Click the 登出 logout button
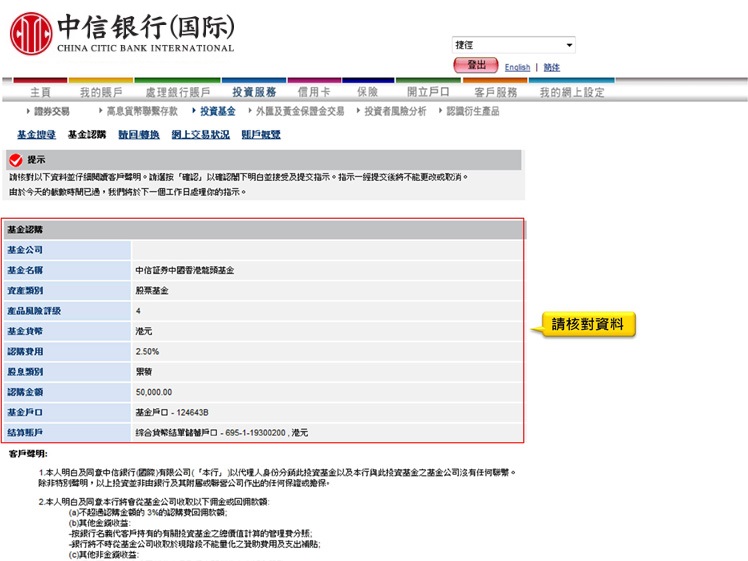The image size is (748, 561). coord(476,65)
